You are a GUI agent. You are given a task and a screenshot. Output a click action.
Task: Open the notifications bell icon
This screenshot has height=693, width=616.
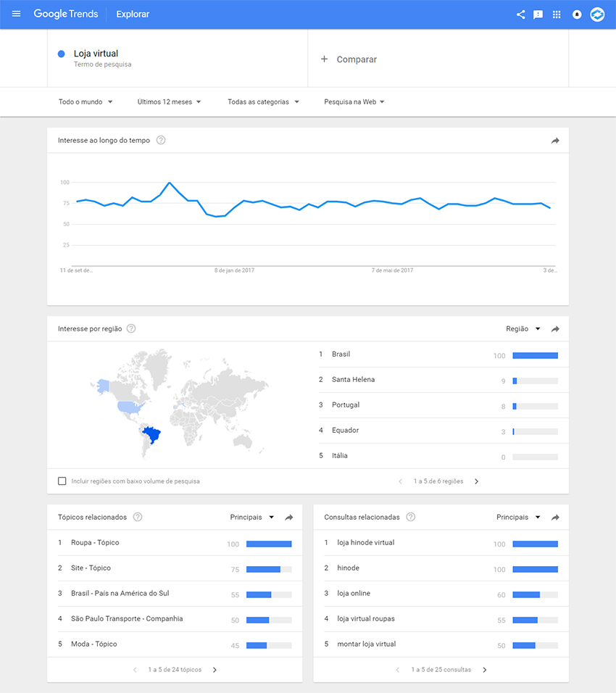click(577, 14)
